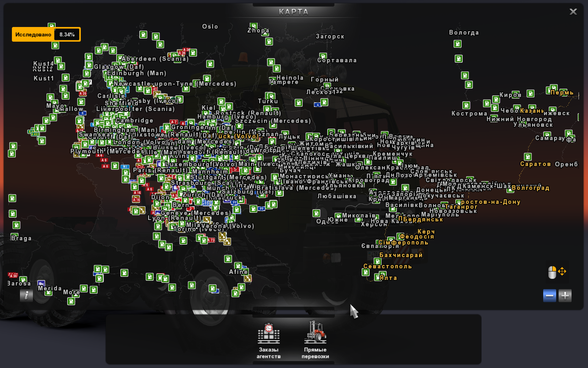The image size is (588, 368).
Task: Click the Сортавала city label
Action: 337,60
